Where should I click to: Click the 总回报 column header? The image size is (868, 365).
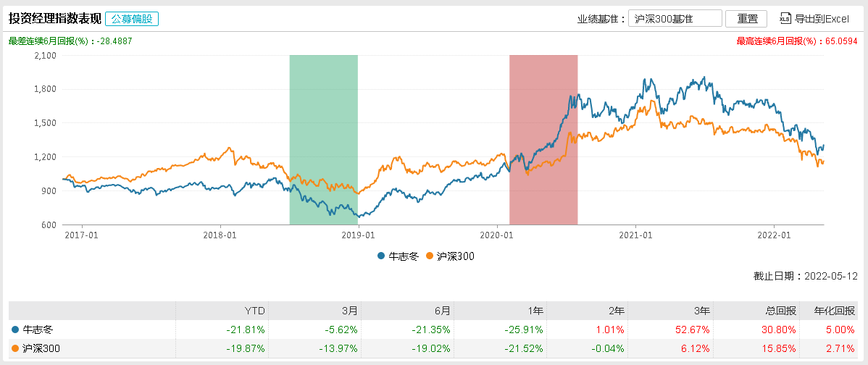pyautogui.click(x=783, y=310)
